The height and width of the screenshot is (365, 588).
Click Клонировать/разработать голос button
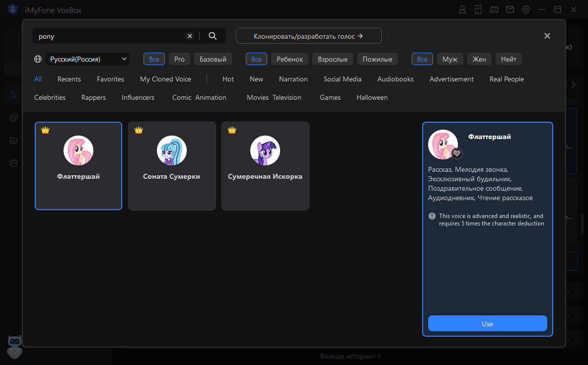coord(308,36)
